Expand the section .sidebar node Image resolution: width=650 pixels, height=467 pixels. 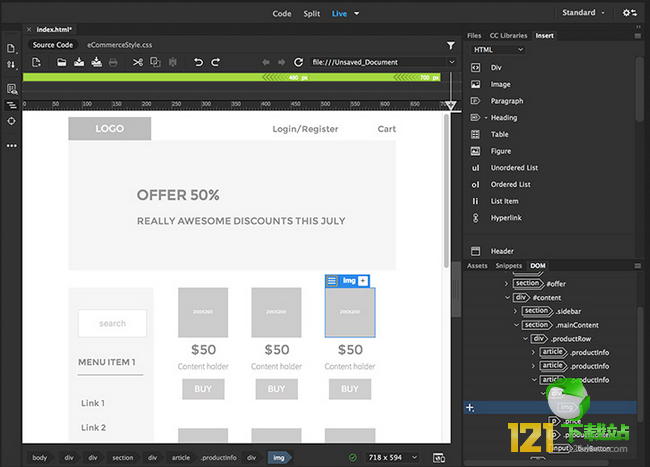point(515,311)
